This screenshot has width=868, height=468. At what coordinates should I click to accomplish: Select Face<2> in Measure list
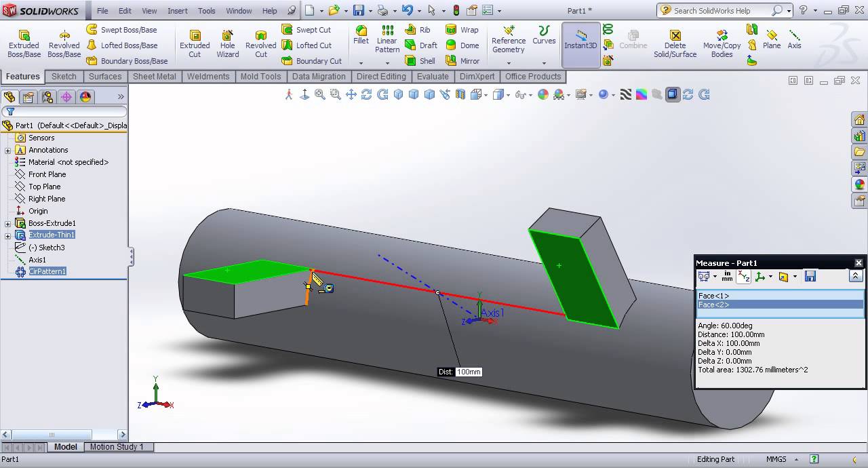[780, 305]
